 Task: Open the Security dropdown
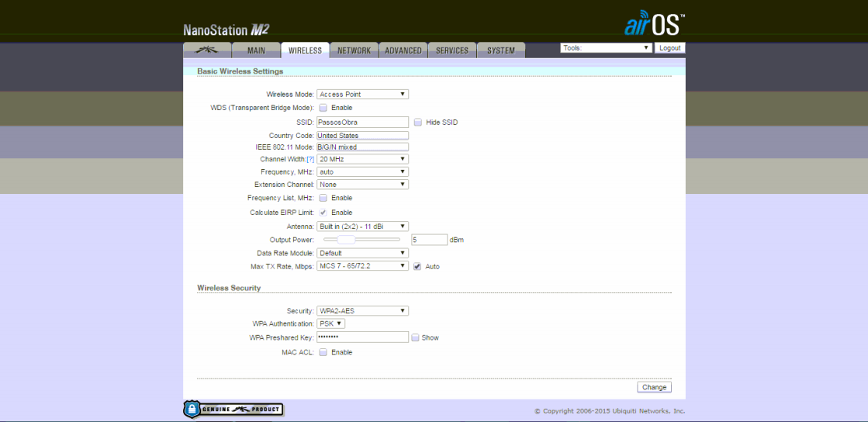coord(362,311)
